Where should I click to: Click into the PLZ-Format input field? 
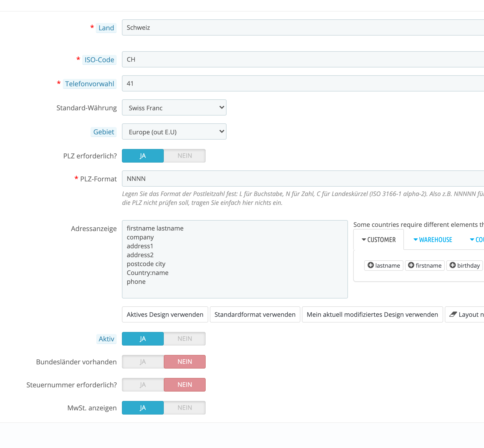[303, 179]
